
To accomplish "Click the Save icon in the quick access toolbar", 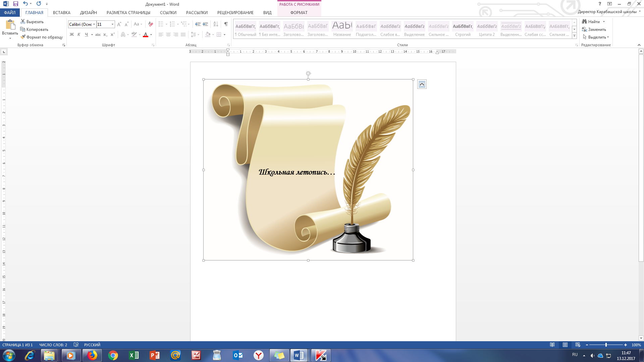I will pyautogui.click(x=15, y=4).
